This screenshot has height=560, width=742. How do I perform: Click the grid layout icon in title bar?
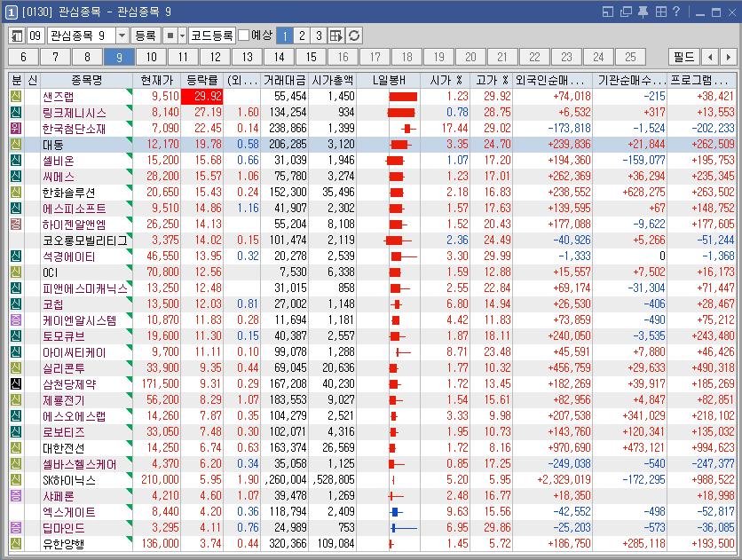point(660,12)
